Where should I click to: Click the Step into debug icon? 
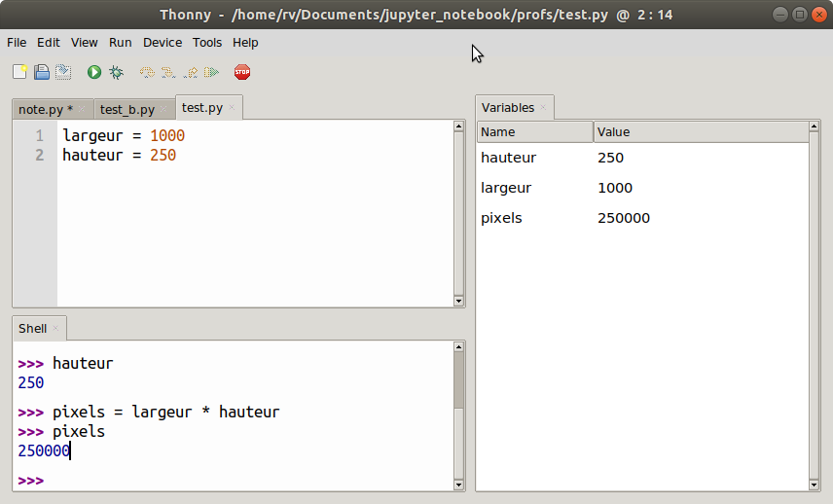(168, 72)
